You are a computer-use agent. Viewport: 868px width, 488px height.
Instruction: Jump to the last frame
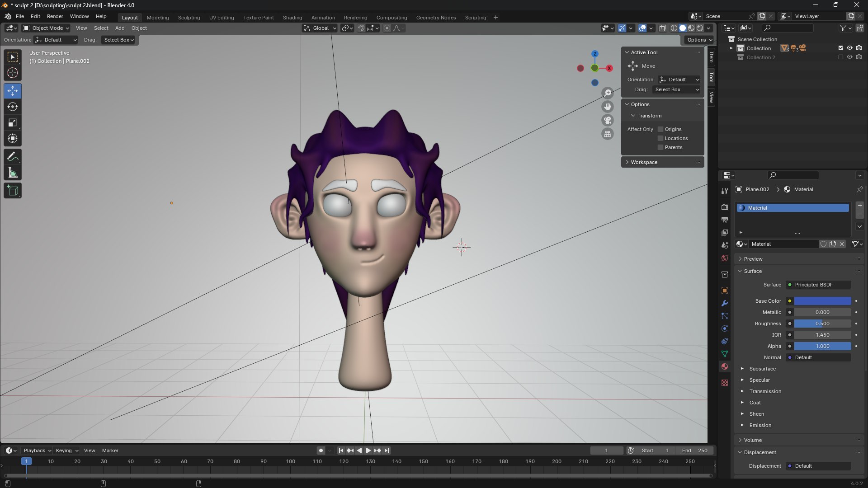(x=387, y=450)
